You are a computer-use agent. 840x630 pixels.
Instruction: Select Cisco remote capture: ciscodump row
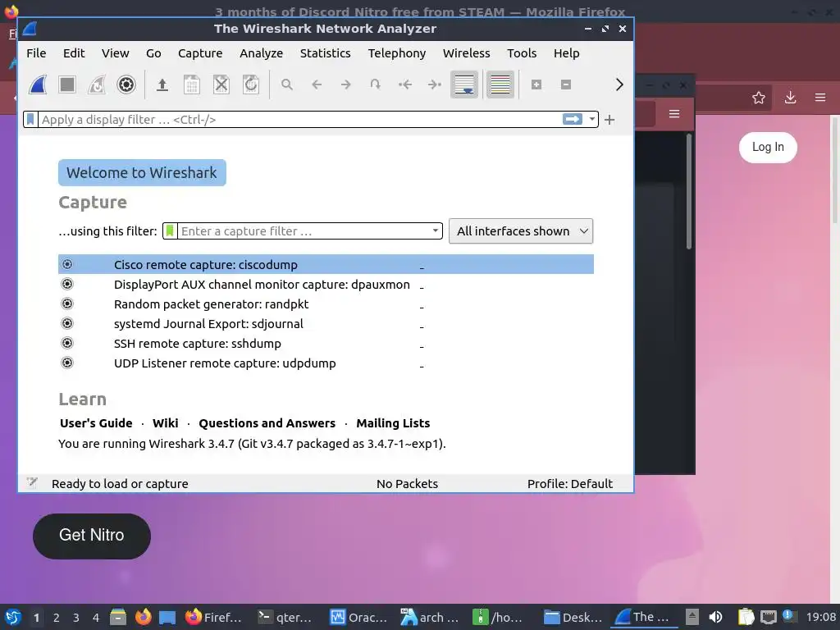pos(326,264)
